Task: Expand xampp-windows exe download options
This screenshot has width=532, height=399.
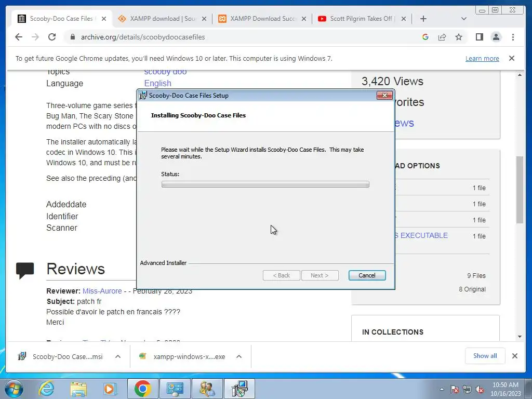Action: tap(239, 356)
